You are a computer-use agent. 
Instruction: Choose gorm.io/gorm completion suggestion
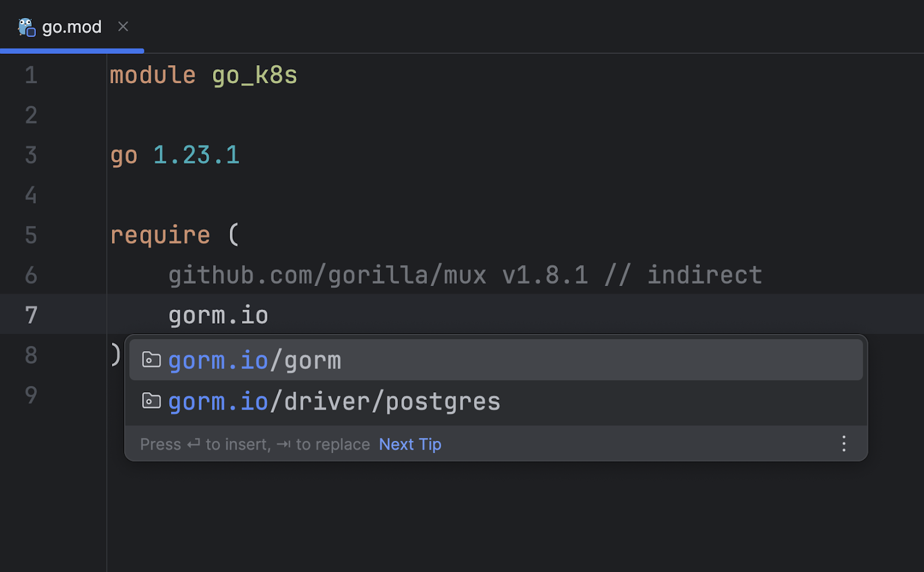pos(495,360)
